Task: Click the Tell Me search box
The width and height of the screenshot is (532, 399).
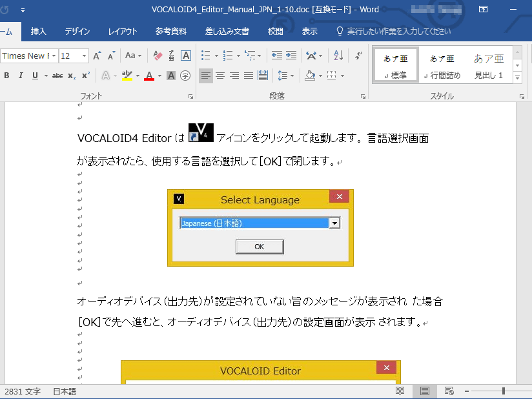Action: (394, 31)
